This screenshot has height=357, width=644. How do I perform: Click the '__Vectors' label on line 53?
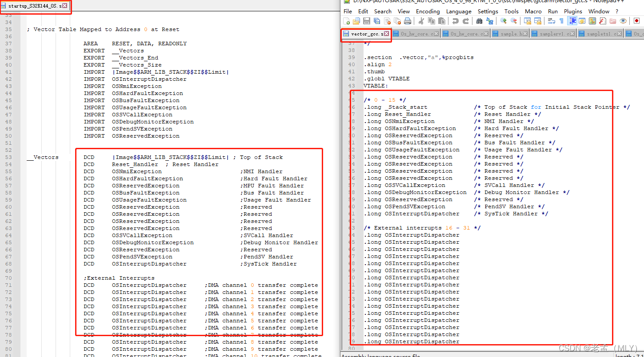click(x=43, y=157)
